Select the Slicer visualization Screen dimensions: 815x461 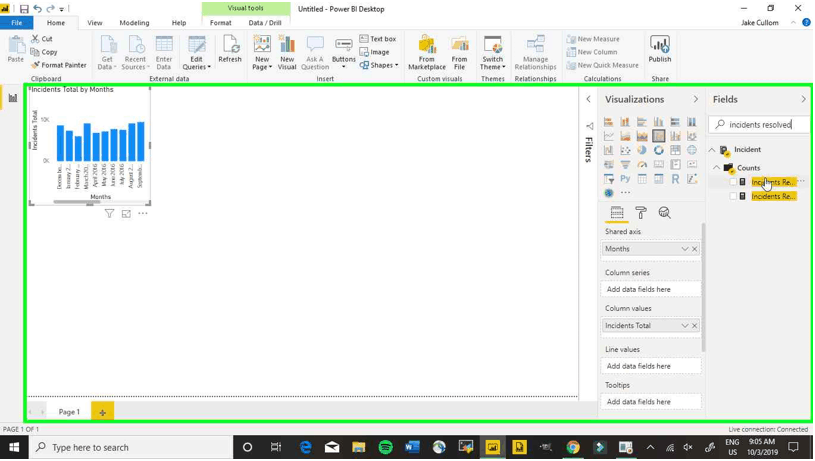(x=608, y=179)
